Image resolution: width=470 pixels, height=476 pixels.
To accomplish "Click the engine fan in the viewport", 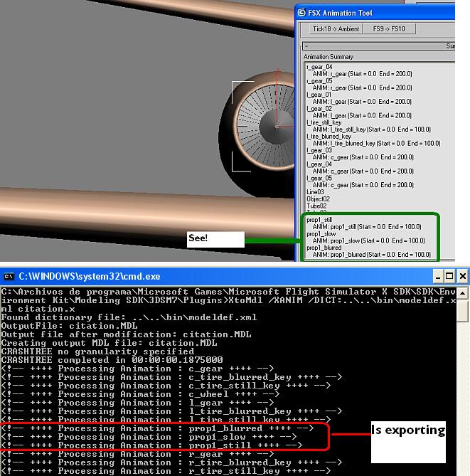I will tap(265, 126).
